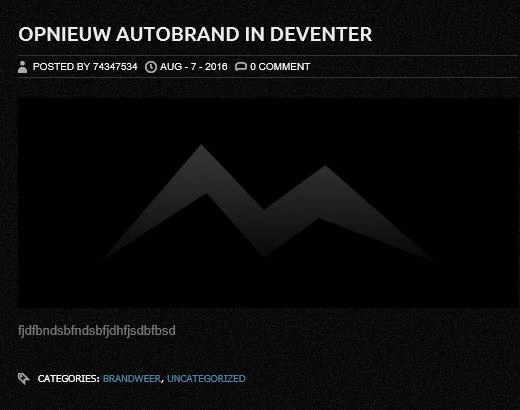
Task: Select author name 74347534
Action: (x=115, y=67)
